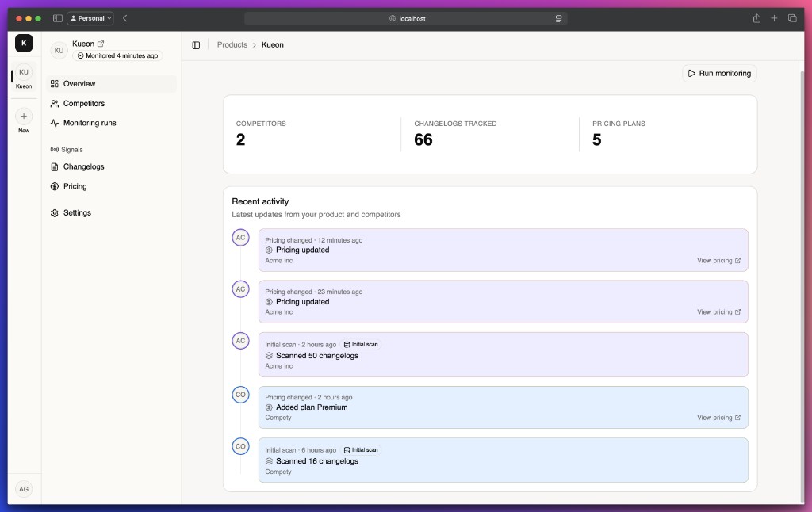Click Initial scan badge on Compety entry
The height and width of the screenshot is (512, 812).
pyautogui.click(x=361, y=450)
